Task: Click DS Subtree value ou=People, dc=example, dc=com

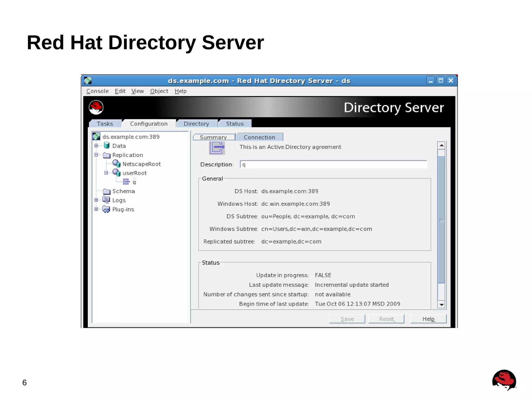Action: point(308,216)
